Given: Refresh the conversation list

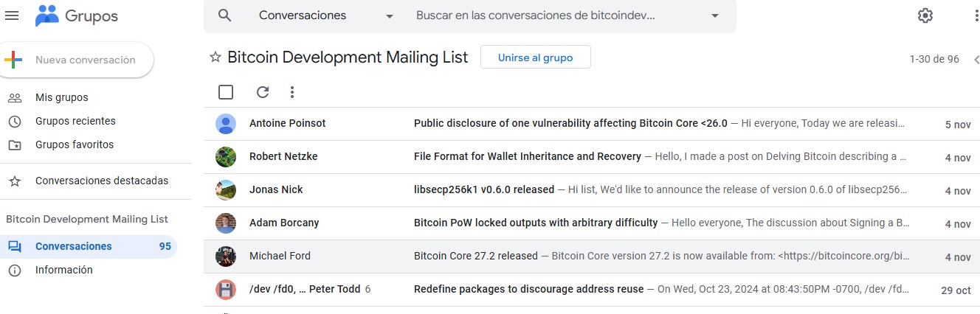Looking at the screenshot, I should (262, 92).
